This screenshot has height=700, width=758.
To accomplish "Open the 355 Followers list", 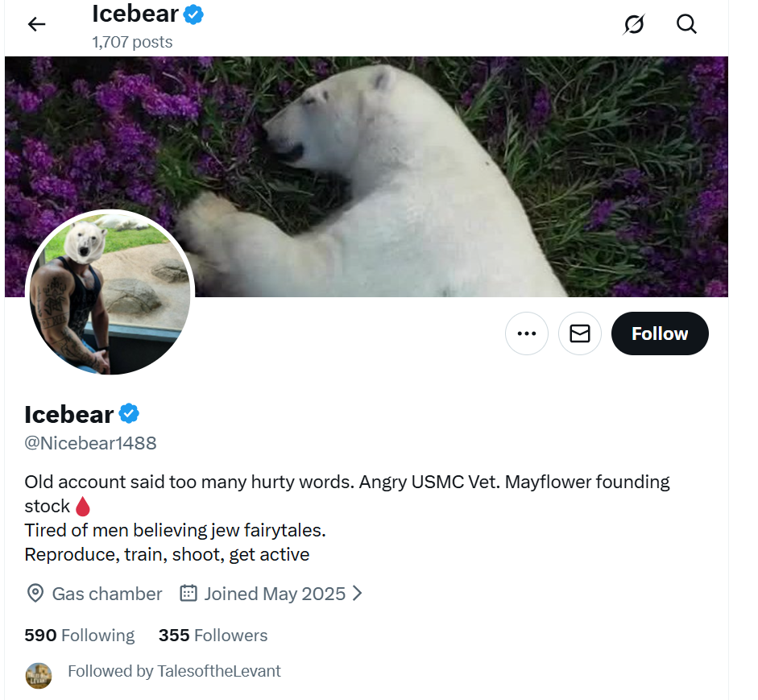I will tap(213, 636).
